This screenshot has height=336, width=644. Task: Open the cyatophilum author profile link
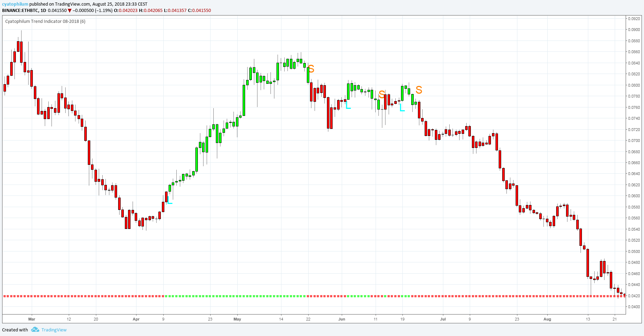point(15,4)
